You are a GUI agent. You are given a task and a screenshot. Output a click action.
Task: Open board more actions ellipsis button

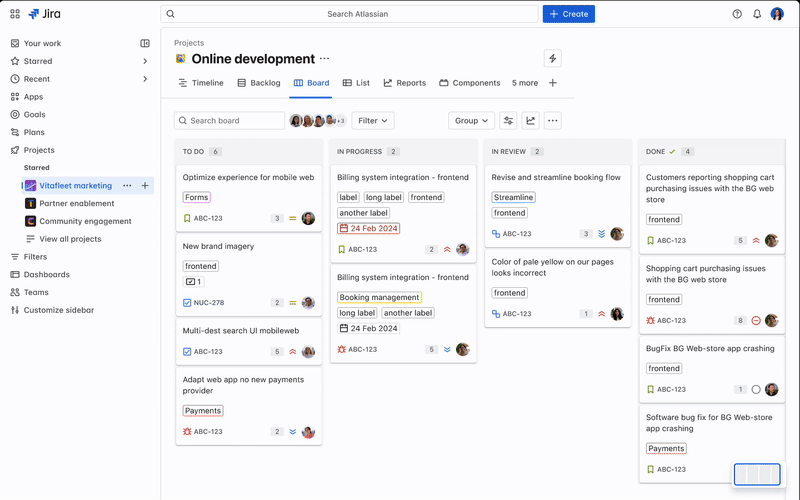click(x=553, y=120)
